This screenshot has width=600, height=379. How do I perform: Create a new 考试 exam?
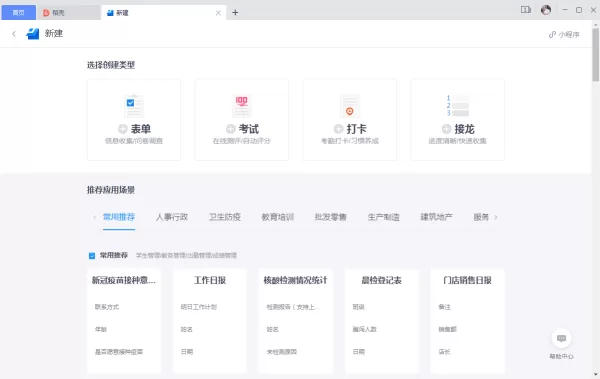point(242,120)
